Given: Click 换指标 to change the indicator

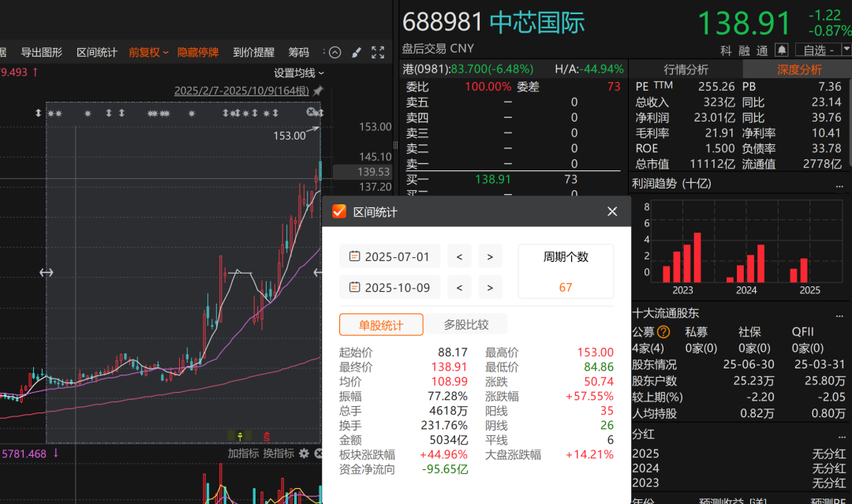Looking at the screenshot, I should [278, 453].
